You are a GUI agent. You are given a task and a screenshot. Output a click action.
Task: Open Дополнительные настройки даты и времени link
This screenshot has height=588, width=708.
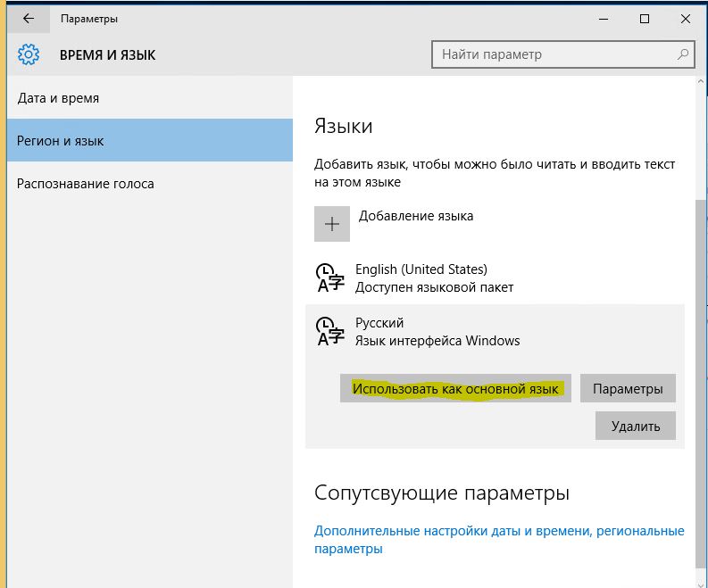(x=499, y=540)
